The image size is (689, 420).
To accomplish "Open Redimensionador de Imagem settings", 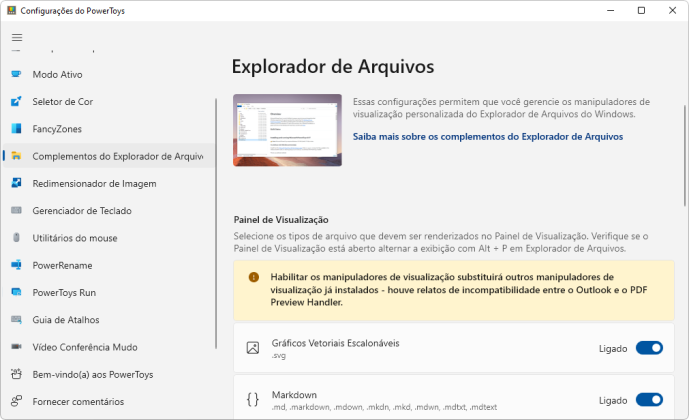I will [x=109, y=183].
